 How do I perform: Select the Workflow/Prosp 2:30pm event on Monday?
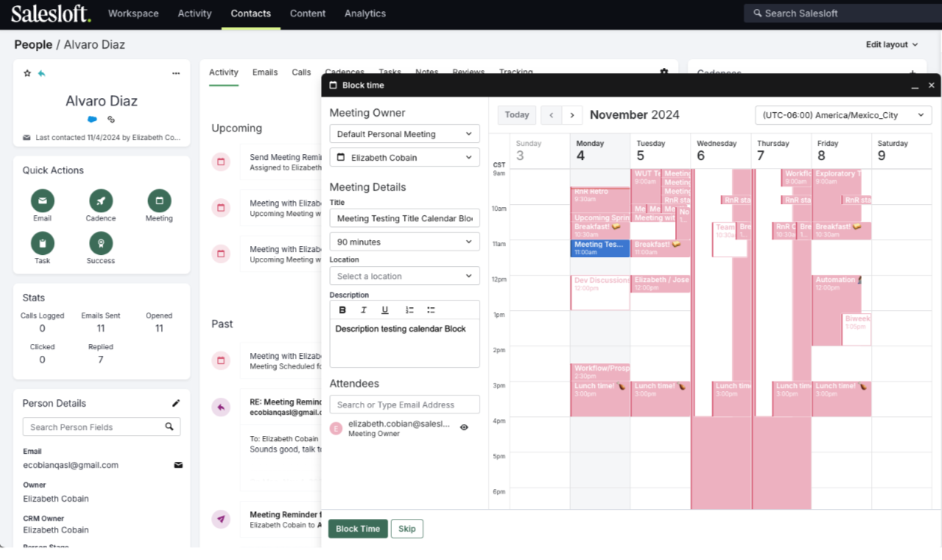tap(600, 372)
